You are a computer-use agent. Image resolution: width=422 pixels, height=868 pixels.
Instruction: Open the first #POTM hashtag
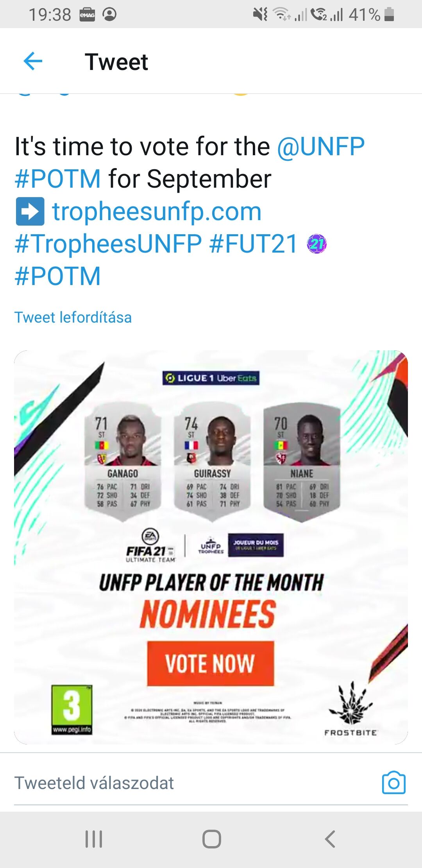[x=58, y=179]
